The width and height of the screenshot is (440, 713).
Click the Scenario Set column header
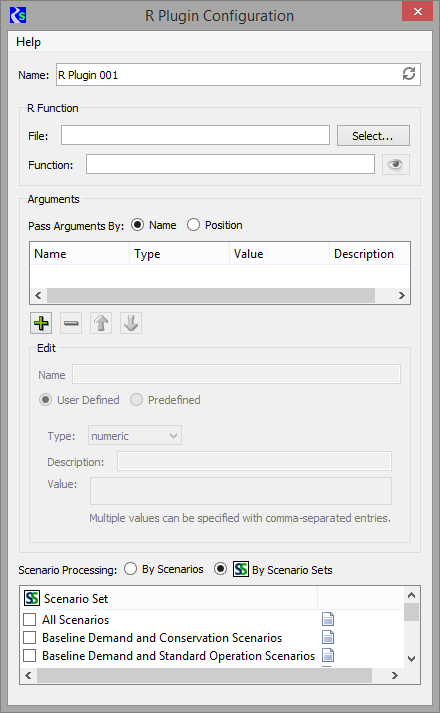pos(169,598)
